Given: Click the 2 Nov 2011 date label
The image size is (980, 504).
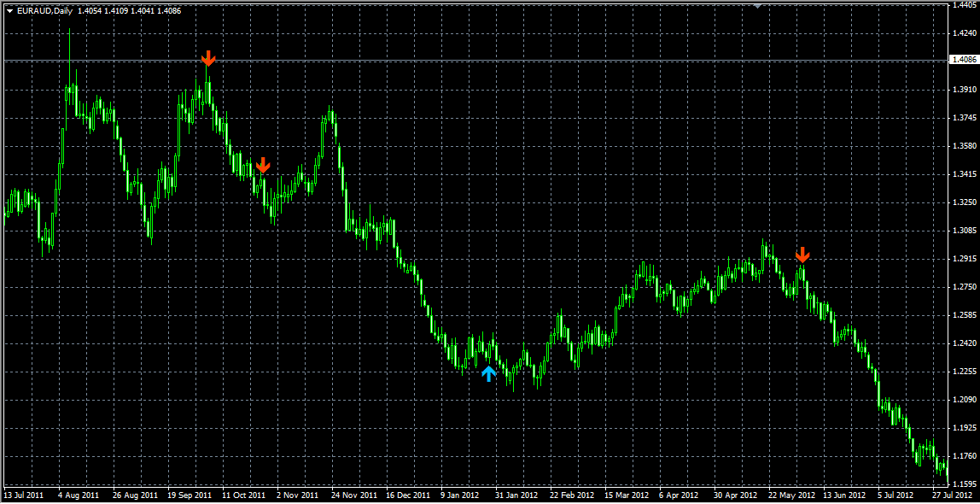Looking at the screenshot, I should (x=297, y=495).
